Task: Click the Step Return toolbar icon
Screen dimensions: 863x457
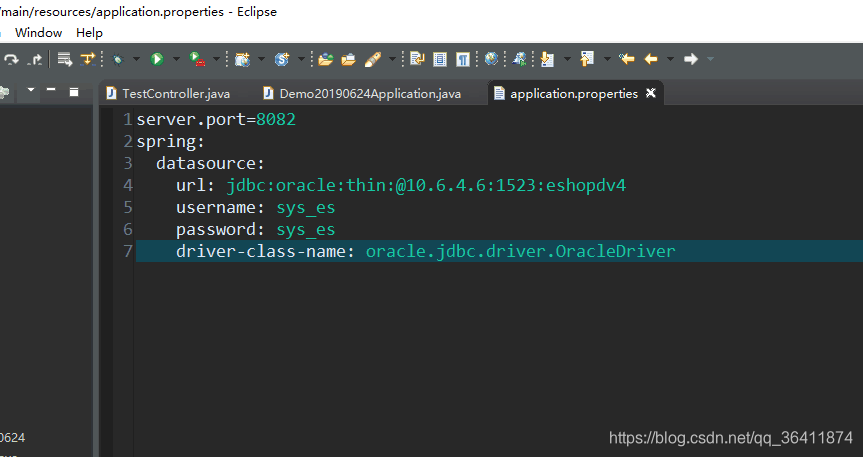Action: click(x=36, y=59)
